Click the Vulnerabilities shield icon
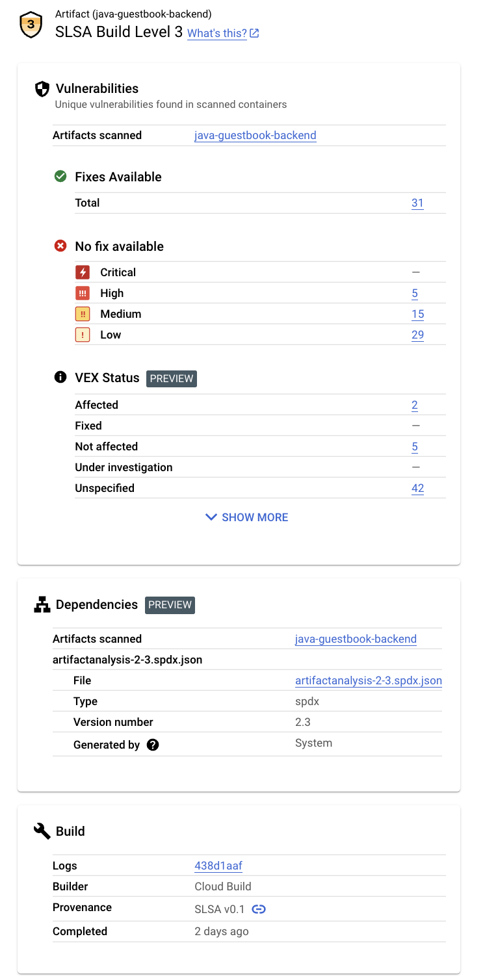 [x=42, y=89]
